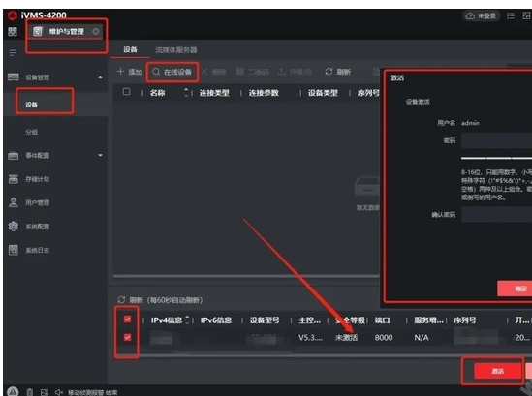Mute alarm sound via the speaker icon
The height and width of the screenshot is (396, 532).
pyautogui.click(x=59, y=392)
